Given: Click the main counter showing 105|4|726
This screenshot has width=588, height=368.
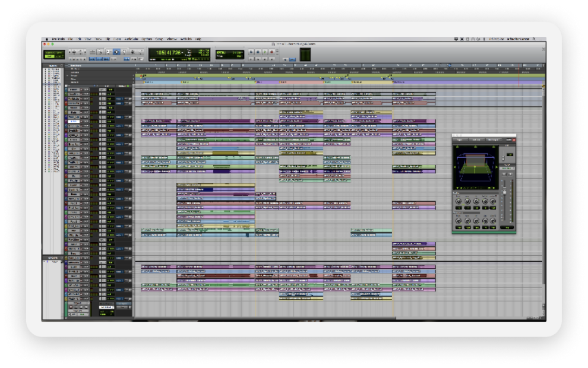Looking at the screenshot, I should [x=168, y=53].
